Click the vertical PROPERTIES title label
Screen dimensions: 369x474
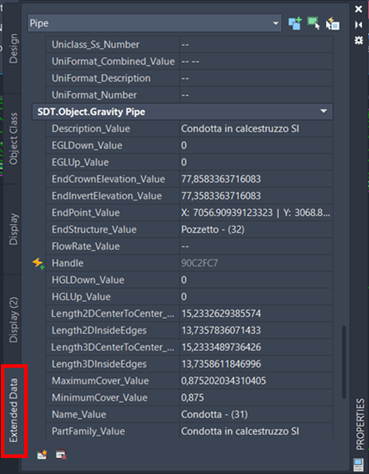360,424
